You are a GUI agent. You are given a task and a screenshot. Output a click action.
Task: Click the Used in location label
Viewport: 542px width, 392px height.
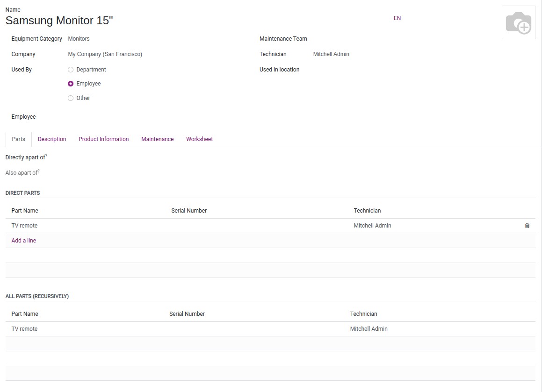pos(279,70)
